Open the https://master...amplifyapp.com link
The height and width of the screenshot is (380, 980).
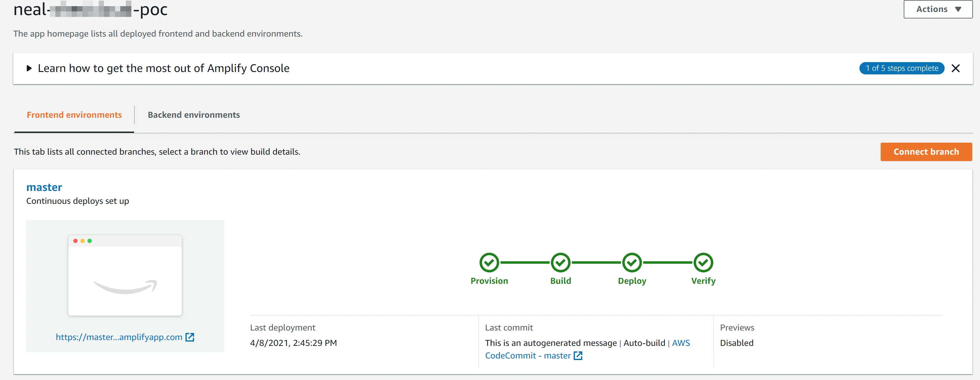click(x=119, y=337)
